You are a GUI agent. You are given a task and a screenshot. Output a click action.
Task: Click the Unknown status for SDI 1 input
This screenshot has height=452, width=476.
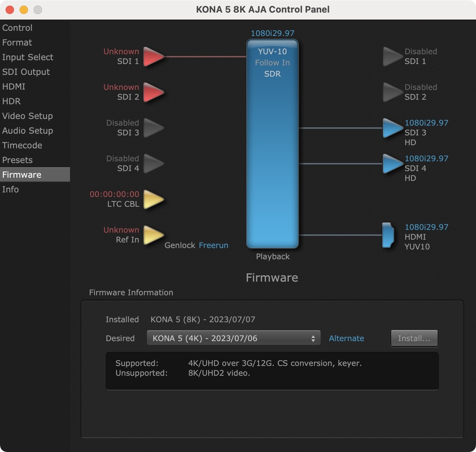click(121, 51)
